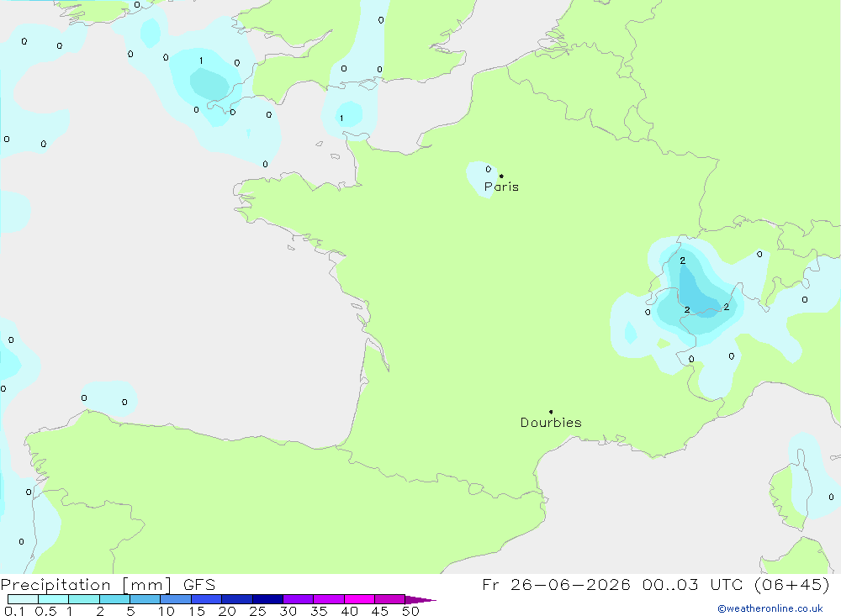Click the Dourbies location label
841x616 pixels.
click(551, 423)
